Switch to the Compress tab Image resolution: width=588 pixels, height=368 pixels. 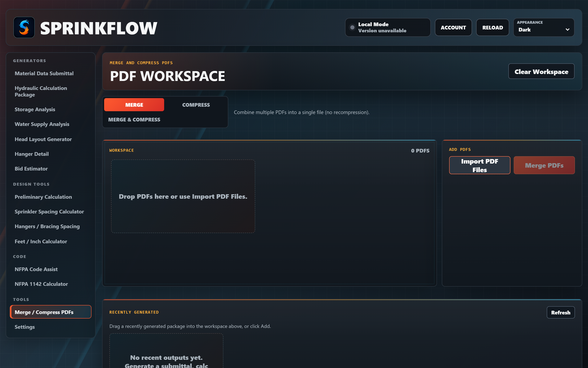tap(196, 105)
